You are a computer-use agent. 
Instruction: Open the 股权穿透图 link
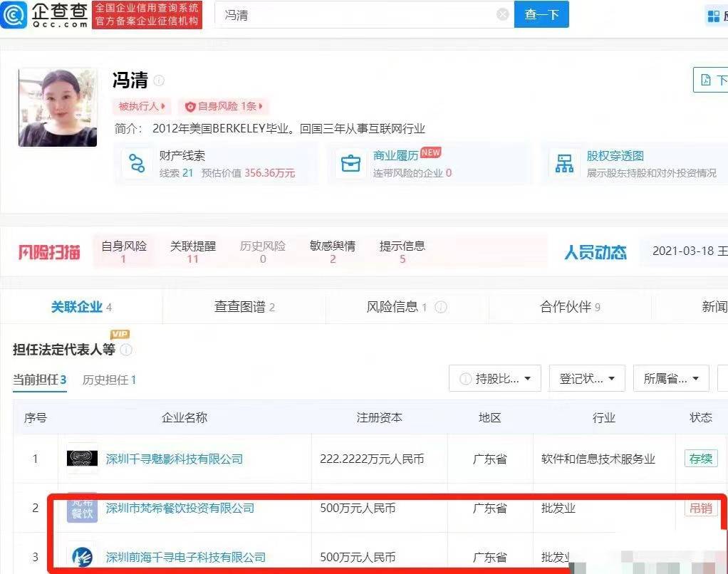(x=615, y=156)
